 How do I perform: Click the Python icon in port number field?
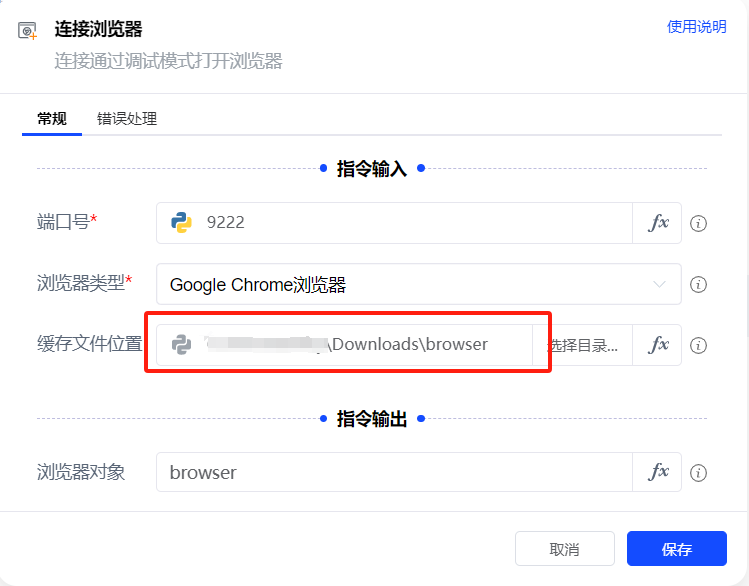pyautogui.click(x=181, y=223)
